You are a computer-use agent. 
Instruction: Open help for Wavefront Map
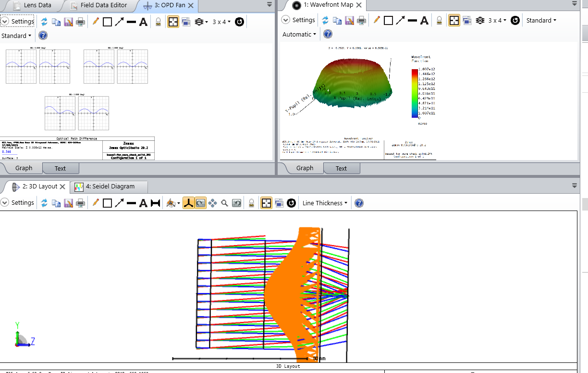(x=328, y=34)
